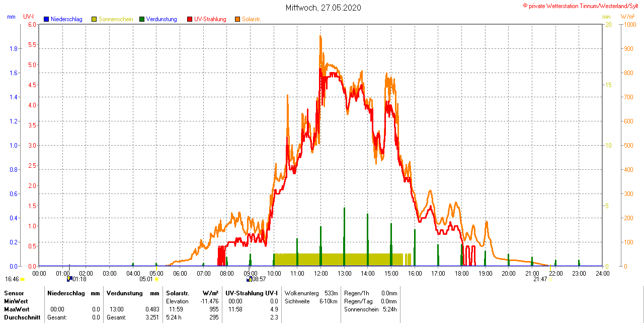Click the Solarstr. average value 295

click(x=214, y=317)
